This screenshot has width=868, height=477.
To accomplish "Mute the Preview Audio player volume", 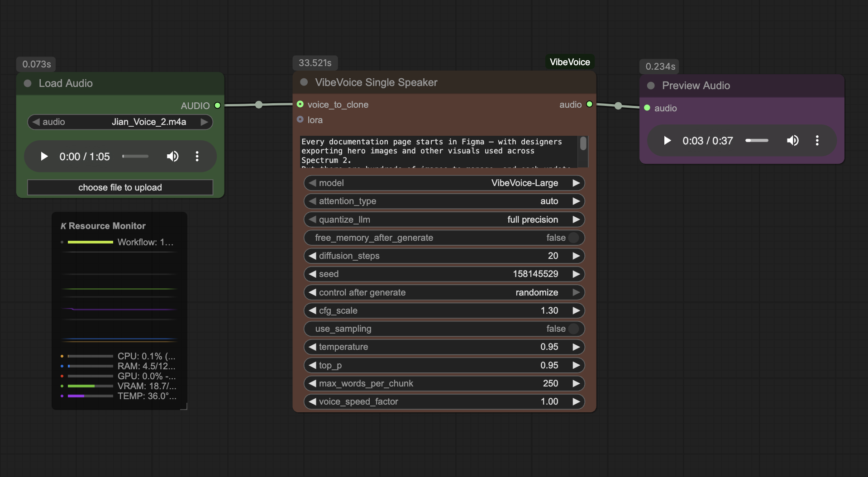I will 793,141.
